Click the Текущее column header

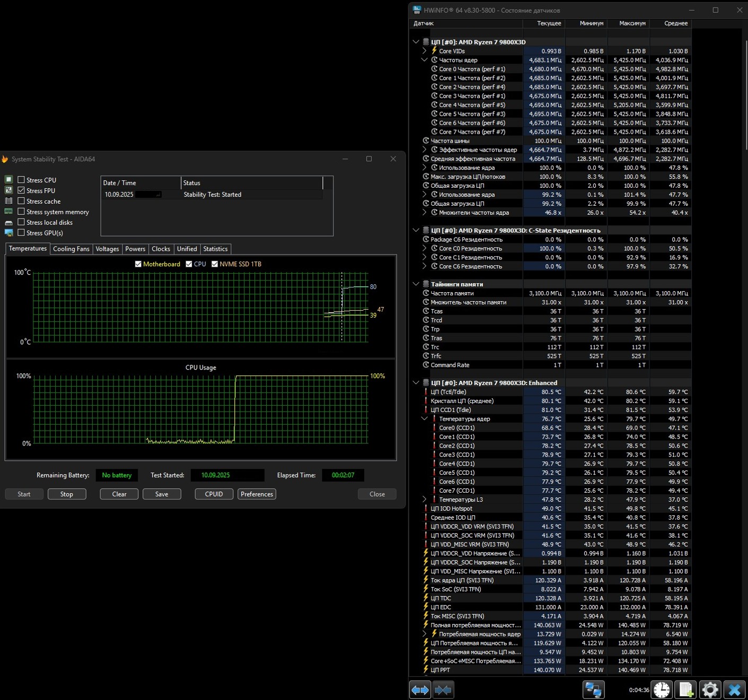pyautogui.click(x=544, y=23)
